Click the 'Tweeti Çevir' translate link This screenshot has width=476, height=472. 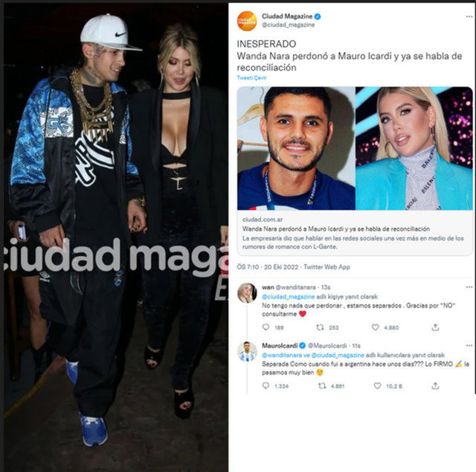[x=251, y=78]
